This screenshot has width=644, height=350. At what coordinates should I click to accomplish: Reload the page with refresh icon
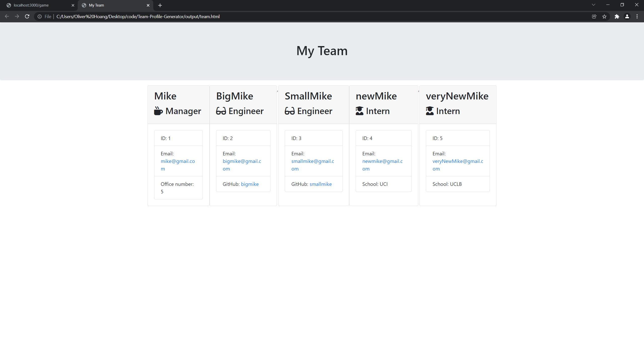click(27, 16)
